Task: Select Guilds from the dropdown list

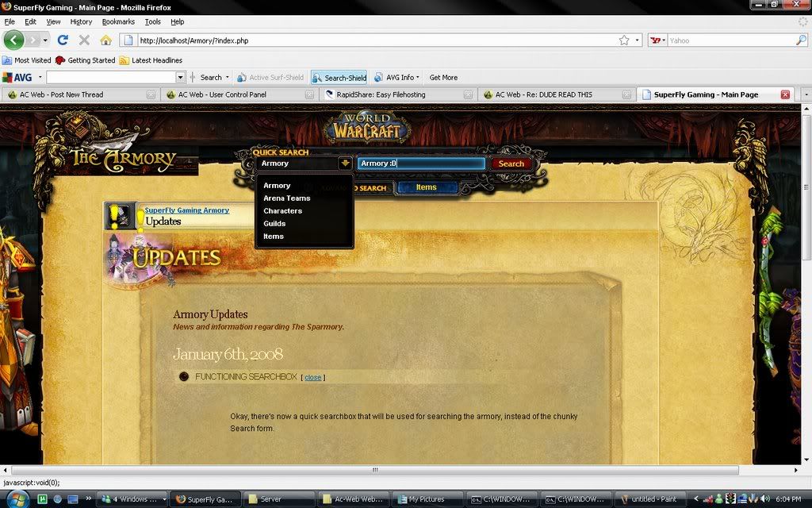Action: [274, 223]
